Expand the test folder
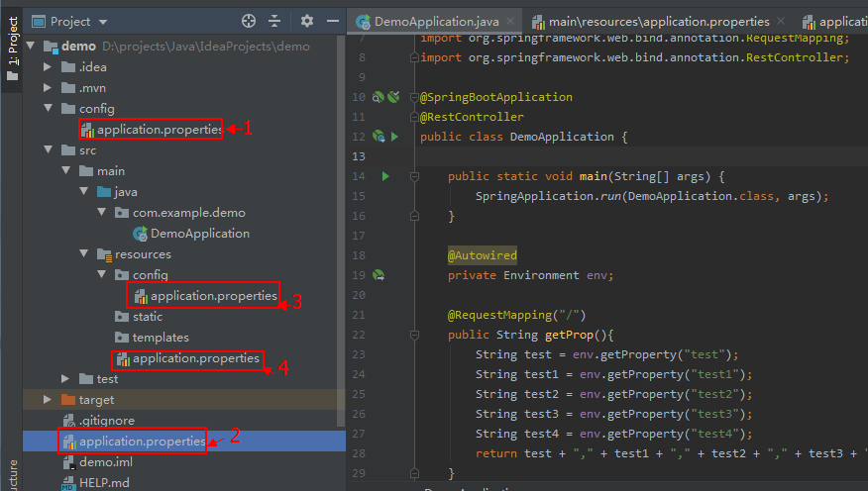 coord(65,379)
